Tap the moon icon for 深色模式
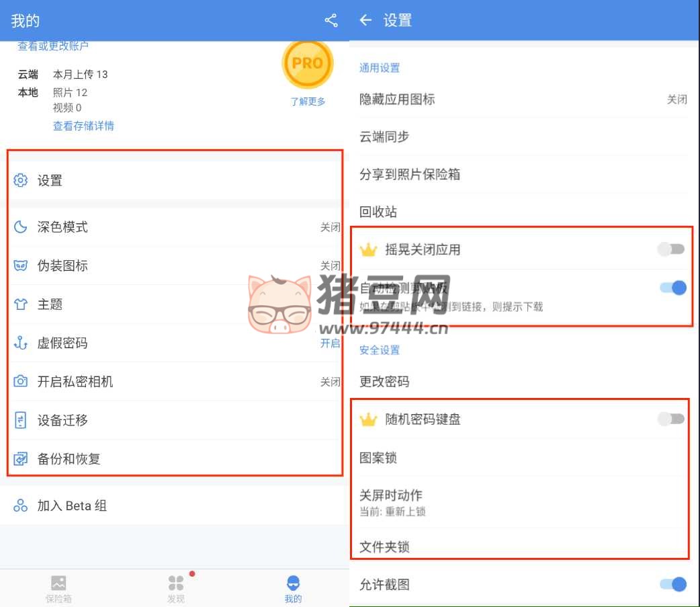The height and width of the screenshot is (607, 700). point(21,227)
